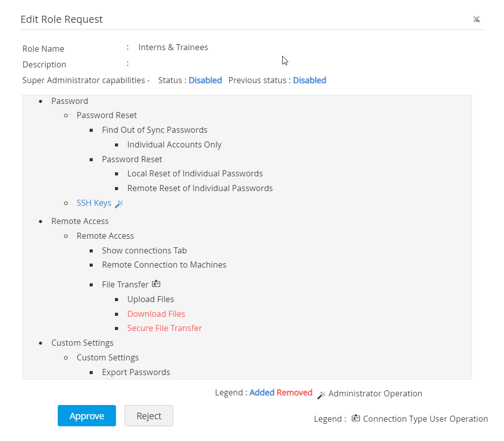Select the added SSH Keys entry
The height and width of the screenshot is (441, 504).
pyautogui.click(x=94, y=203)
